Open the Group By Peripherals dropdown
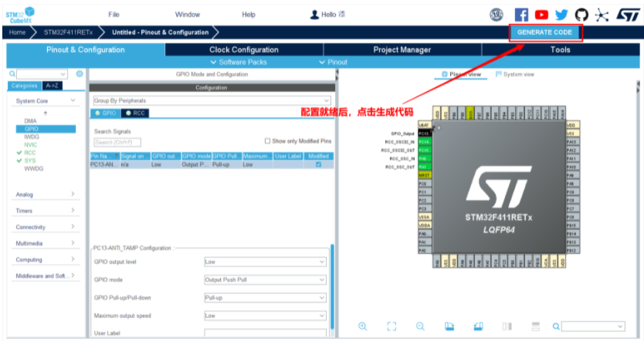The width and height of the screenshot is (644, 341). coord(212,100)
